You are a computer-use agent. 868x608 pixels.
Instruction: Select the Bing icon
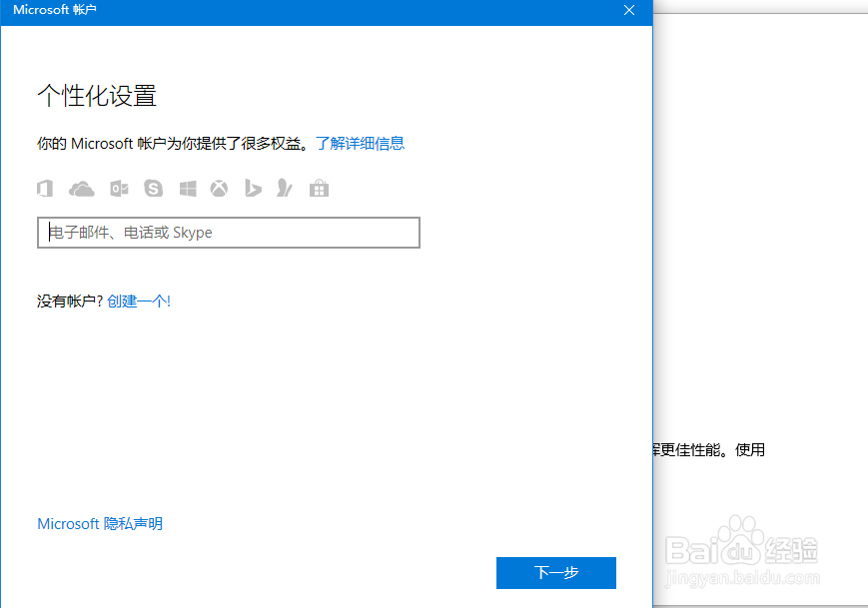pyautogui.click(x=252, y=188)
